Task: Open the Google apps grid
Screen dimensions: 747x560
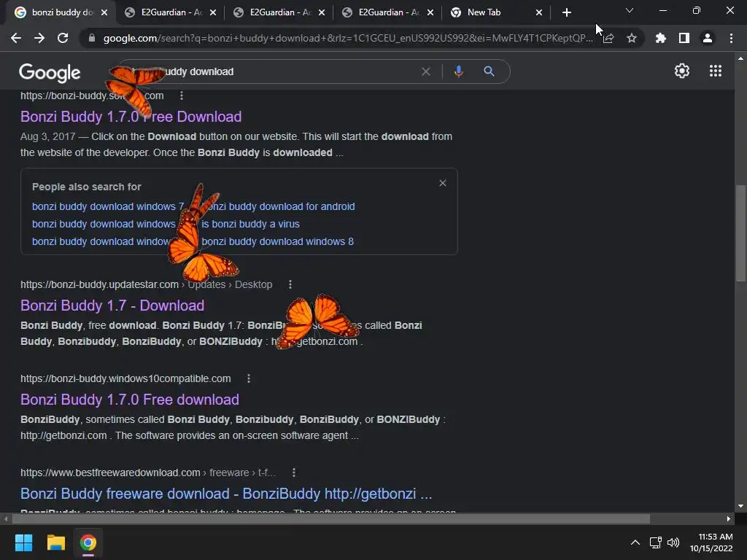Action: tap(716, 71)
